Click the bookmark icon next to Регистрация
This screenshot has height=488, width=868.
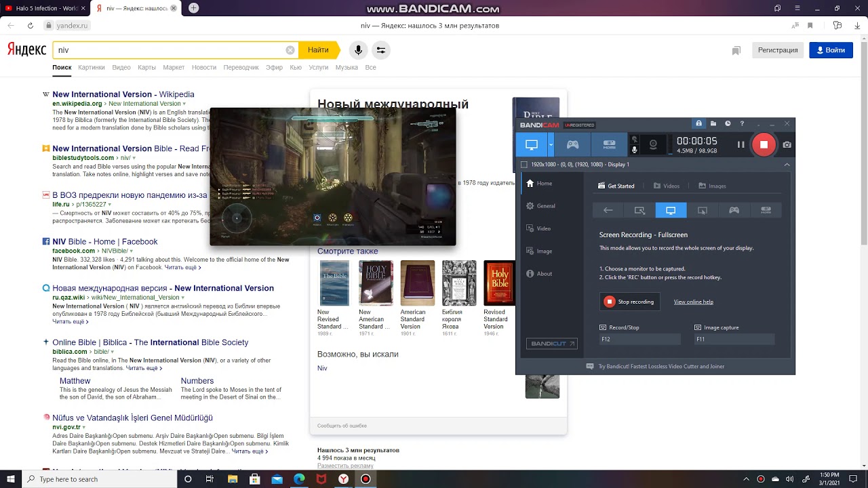point(736,51)
